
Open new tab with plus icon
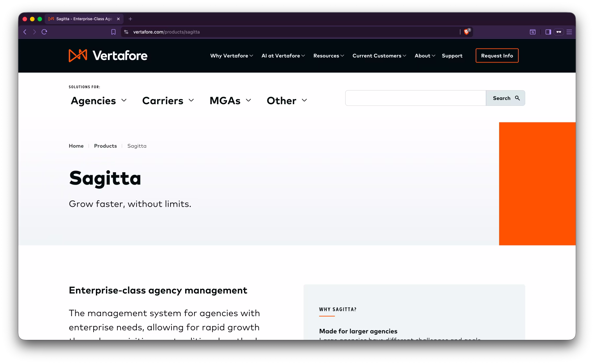[x=130, y=19]
